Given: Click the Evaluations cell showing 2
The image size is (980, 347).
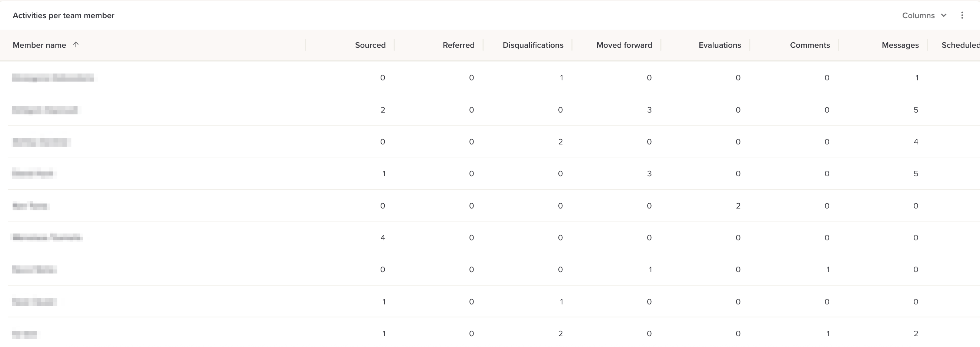Looking at the screenshot, I should [737, 206].
